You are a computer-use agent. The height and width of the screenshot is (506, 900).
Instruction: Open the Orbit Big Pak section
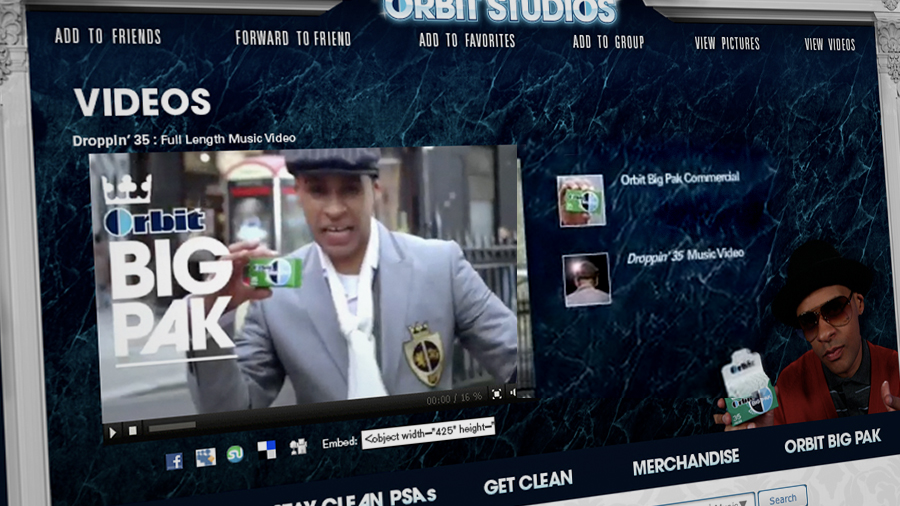coord(832,441)
